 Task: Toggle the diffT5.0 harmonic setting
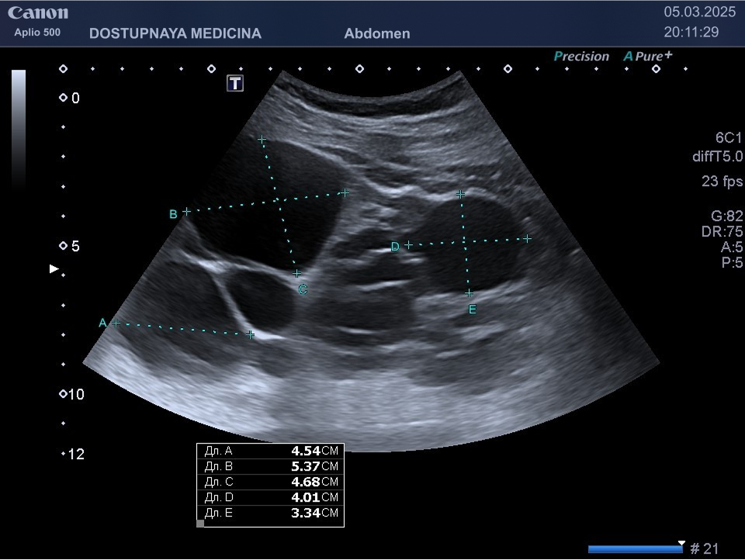[x=717, y=156]
